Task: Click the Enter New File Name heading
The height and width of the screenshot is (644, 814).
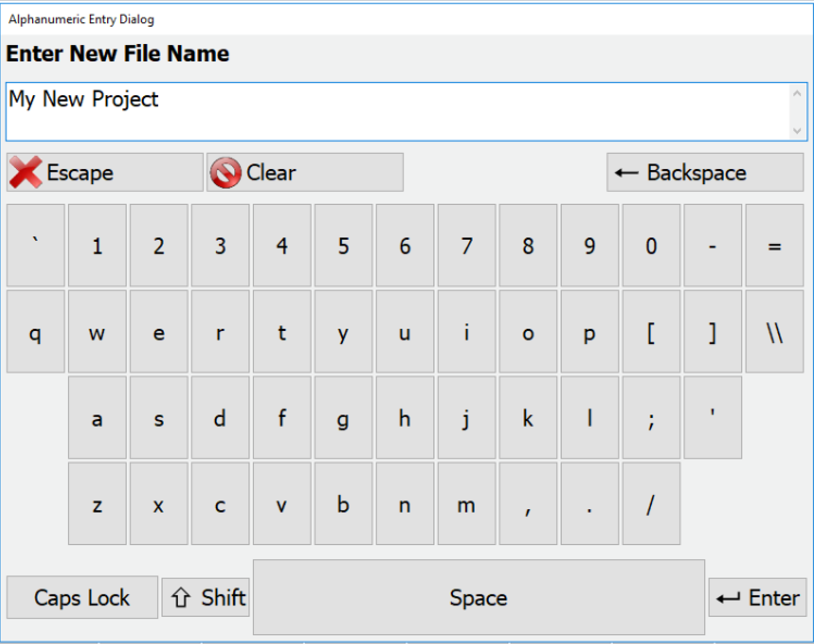Action: 117,53
